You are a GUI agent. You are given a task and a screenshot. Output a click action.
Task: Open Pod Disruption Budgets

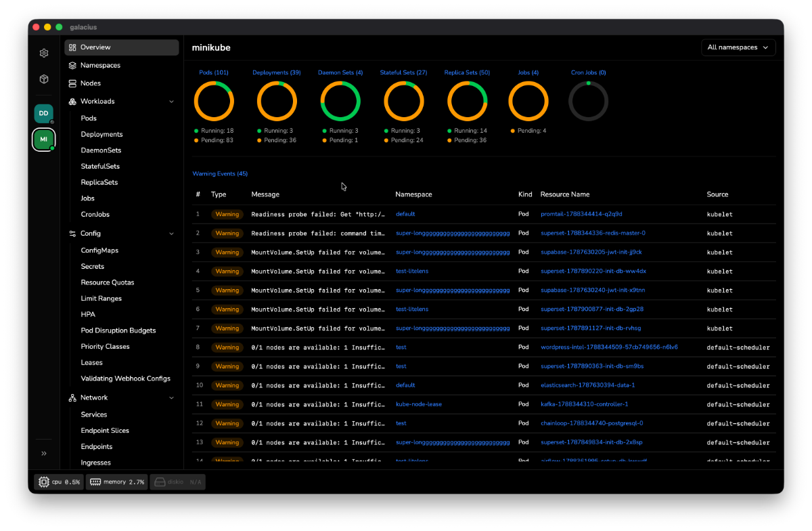(118, 331)
